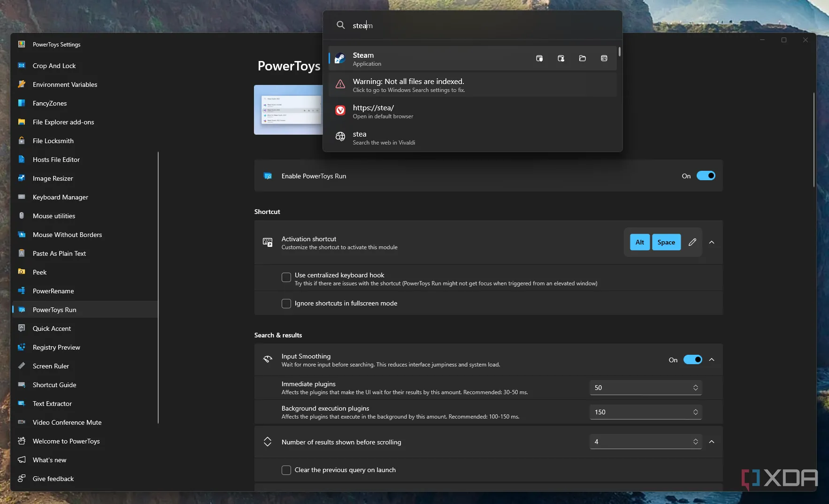Click the results count field showing 4
Viewport: 829px width, 504px height.
pos(645,442)
